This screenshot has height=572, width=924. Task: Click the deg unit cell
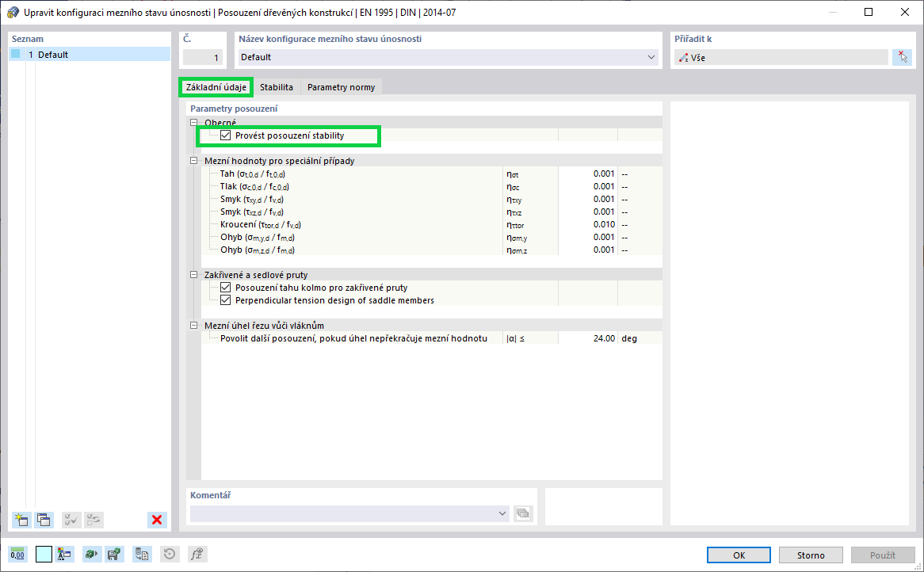(640, 339)
